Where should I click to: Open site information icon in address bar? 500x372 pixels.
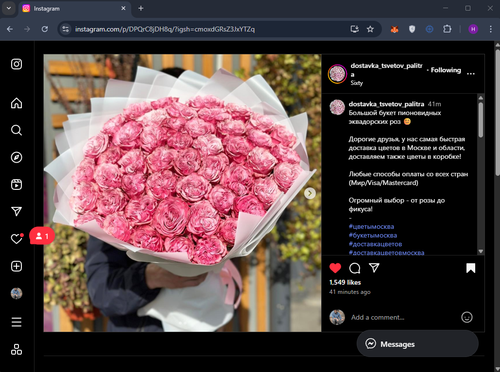tap(65, 29)
